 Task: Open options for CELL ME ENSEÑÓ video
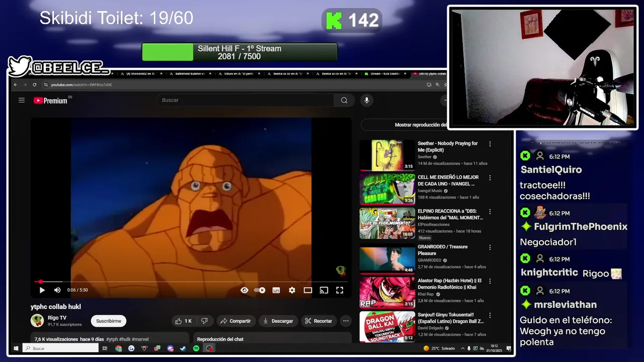point(490,177)
